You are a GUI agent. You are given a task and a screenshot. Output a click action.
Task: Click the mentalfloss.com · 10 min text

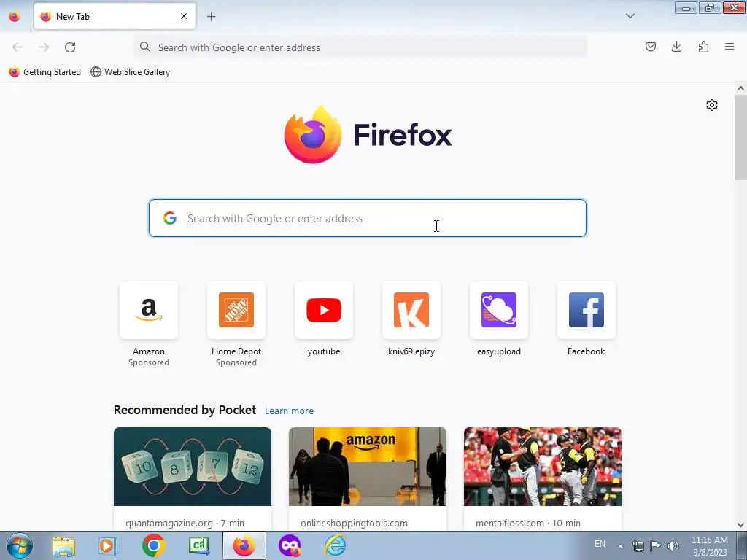[x=528, y=523]
